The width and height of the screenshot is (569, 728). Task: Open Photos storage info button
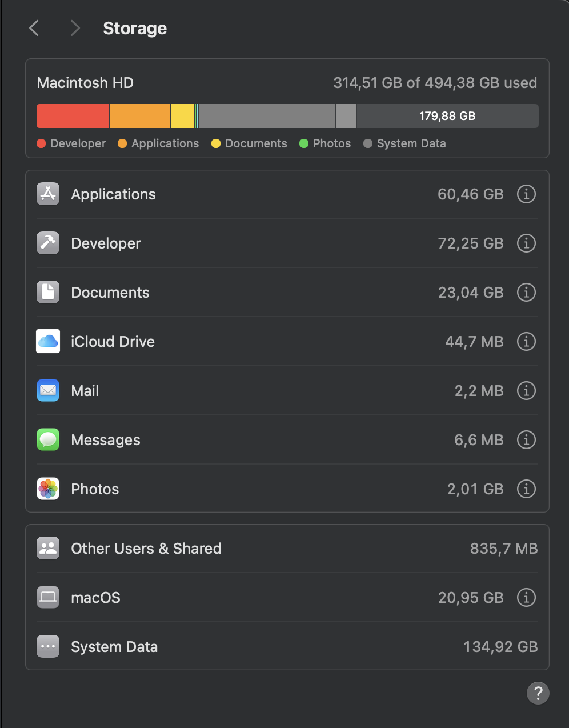click(526, 489)
